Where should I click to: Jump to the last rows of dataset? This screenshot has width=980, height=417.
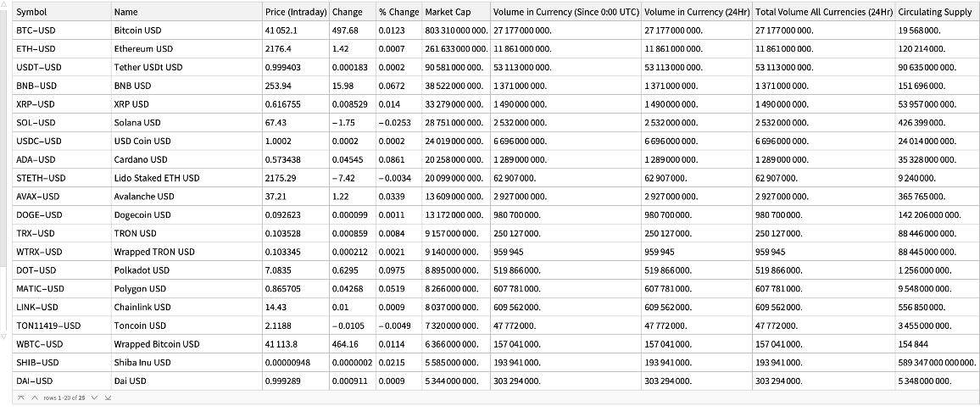(x=108, y=398)
